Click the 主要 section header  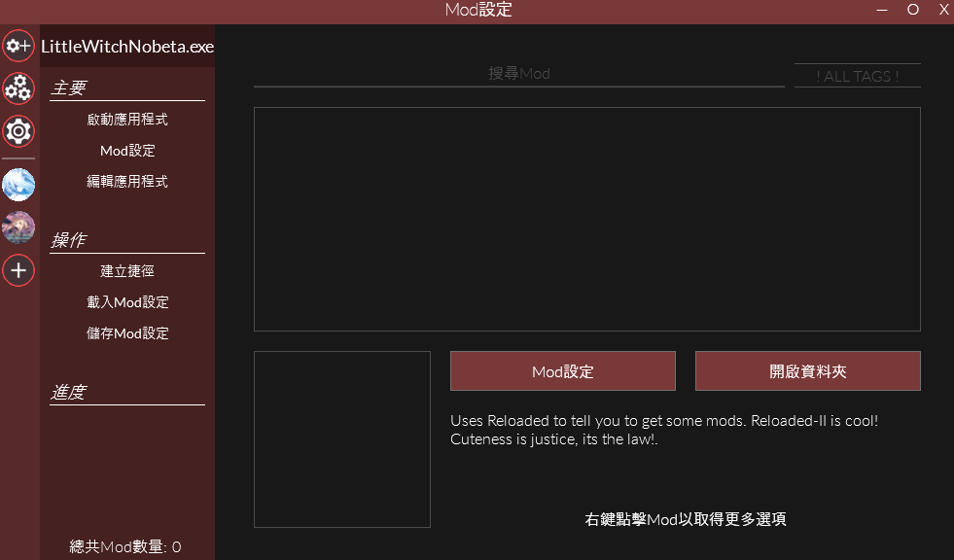tap(69, 88)
